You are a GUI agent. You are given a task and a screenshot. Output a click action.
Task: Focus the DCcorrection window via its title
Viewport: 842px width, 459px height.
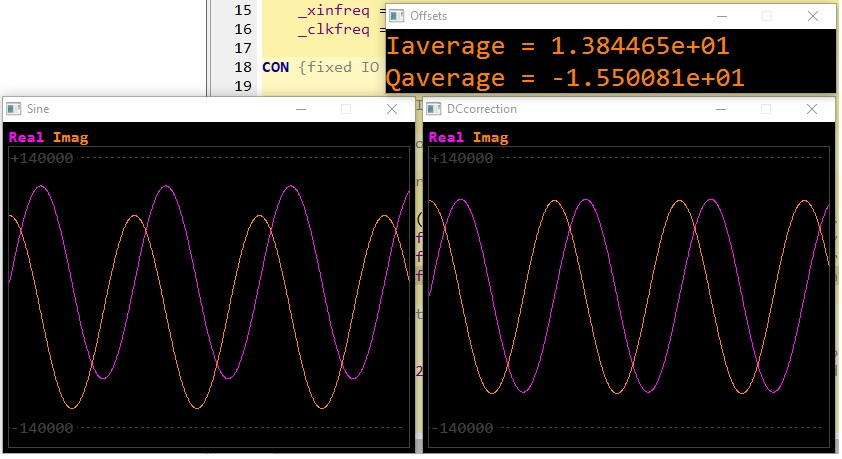click(481, 109)
